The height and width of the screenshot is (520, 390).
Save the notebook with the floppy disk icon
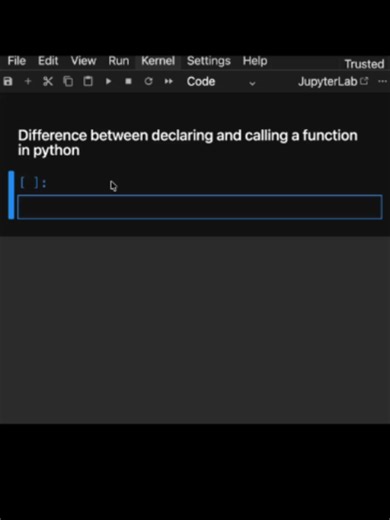(8, 81)
